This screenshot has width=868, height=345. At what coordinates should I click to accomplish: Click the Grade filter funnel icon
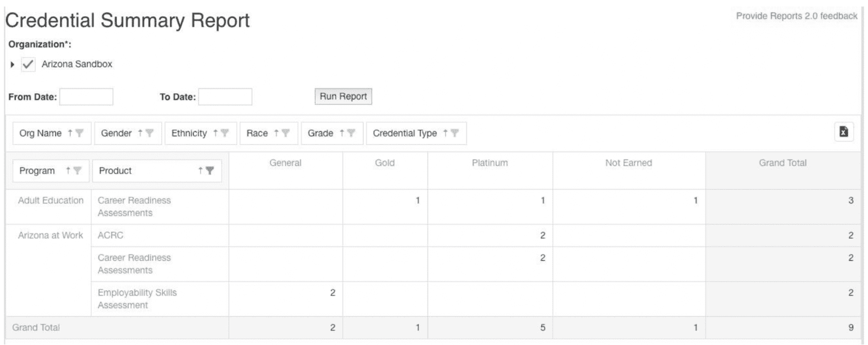[x=351, y=133]
